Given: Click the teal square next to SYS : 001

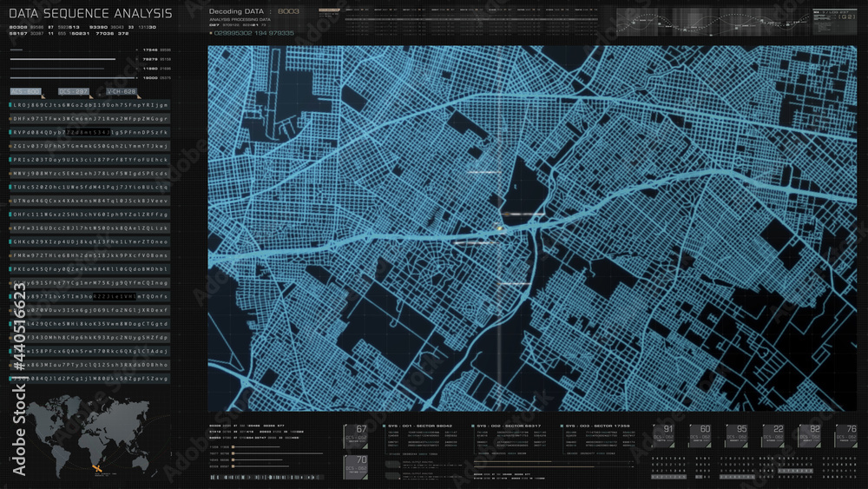Looking at the screenshot, I should point(384,426).
